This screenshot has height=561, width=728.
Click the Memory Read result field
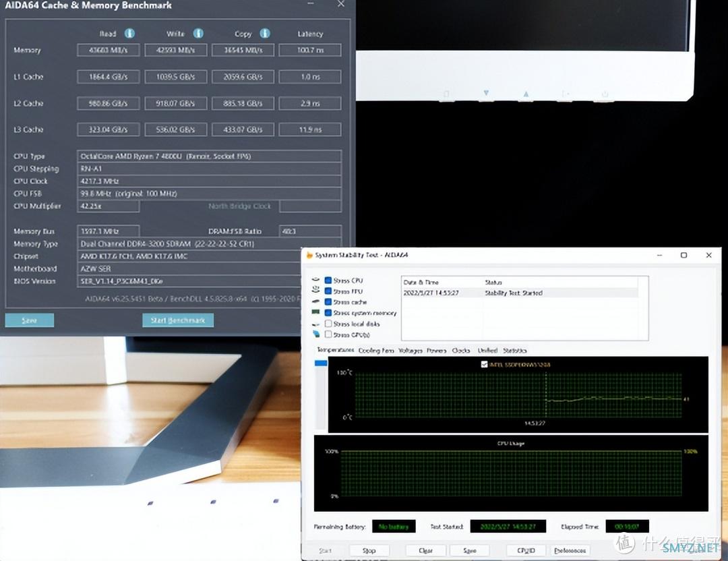click(x=108, y=50)
